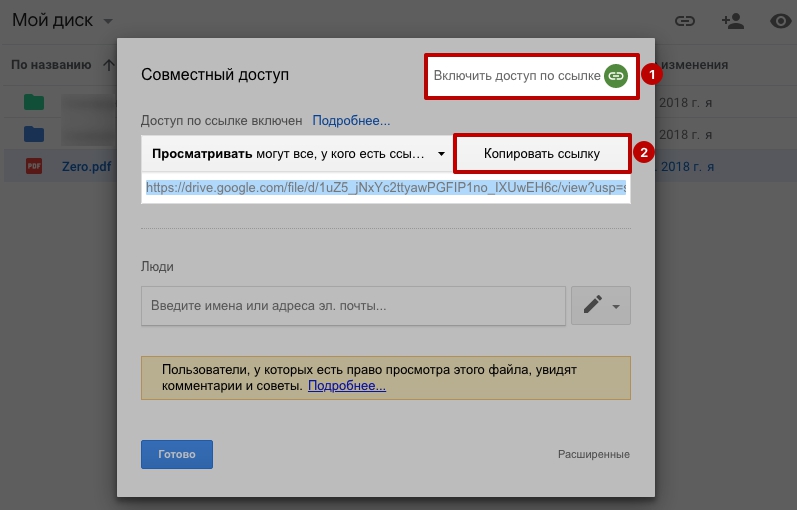Click the get shareable link icon in top toolbar
The height and width of the screenshot is (510, 797).
pyautogui.click(x=685, y=21)
